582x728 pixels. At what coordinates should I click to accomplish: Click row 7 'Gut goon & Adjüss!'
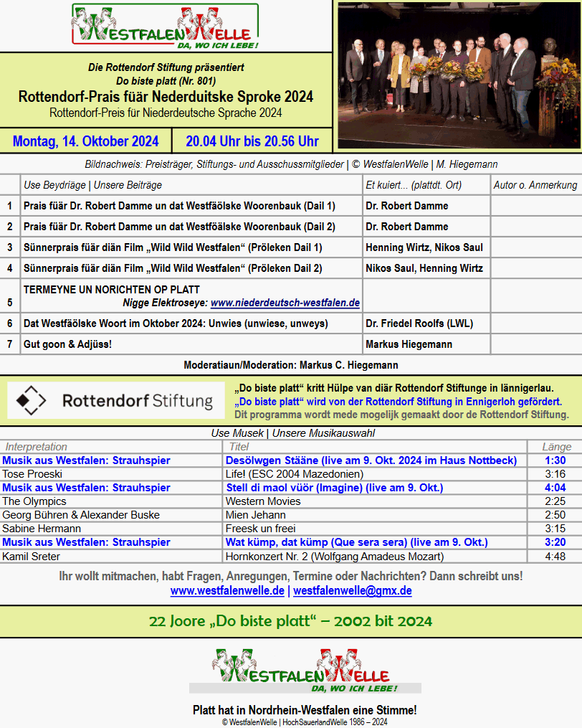pyautogui.click(x=68, y=344)
